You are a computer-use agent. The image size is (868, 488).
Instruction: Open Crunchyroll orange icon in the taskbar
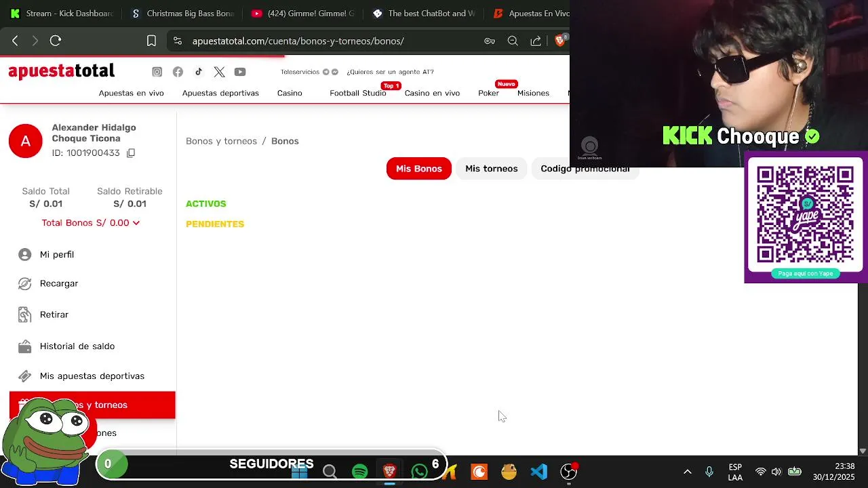pos(479,471)
